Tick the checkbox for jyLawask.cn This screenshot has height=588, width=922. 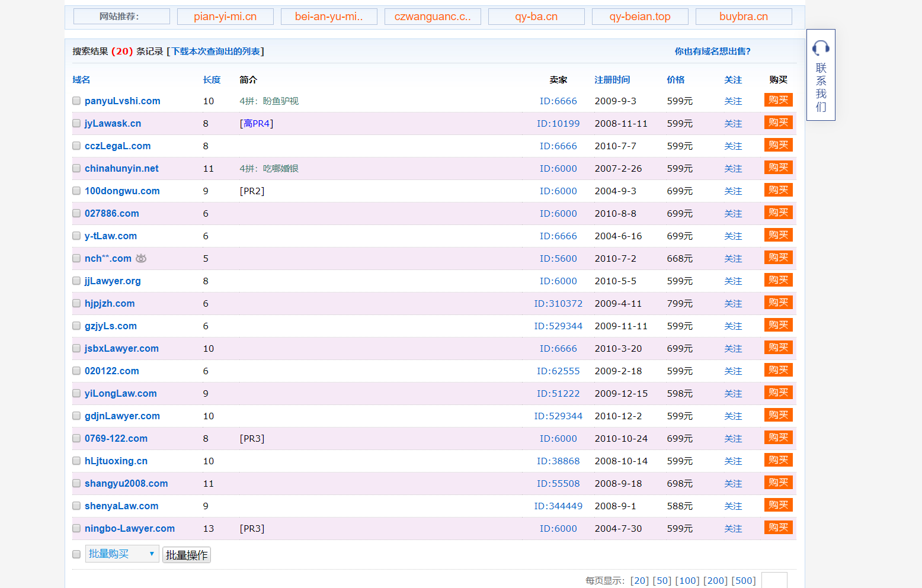[x=76, y=123]
